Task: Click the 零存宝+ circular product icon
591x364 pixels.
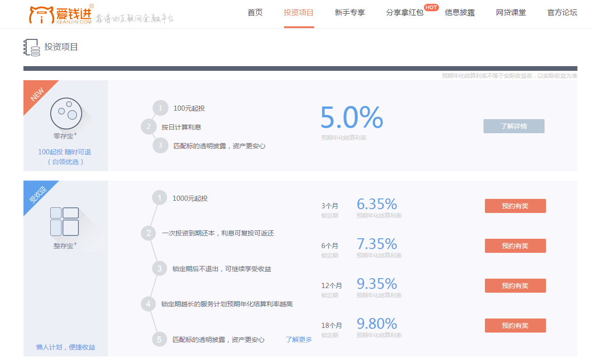Action: coord(66,113)
